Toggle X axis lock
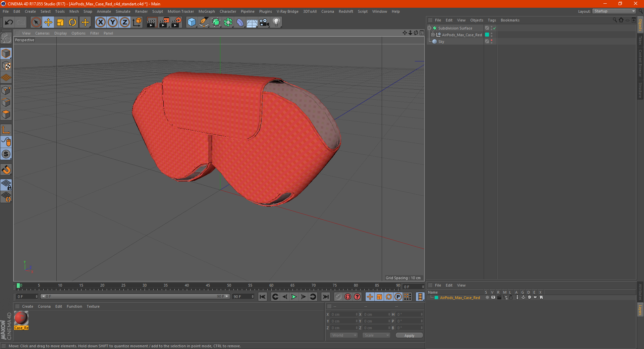The width and height of the screenshot is (644, 349). pos(100,22)
